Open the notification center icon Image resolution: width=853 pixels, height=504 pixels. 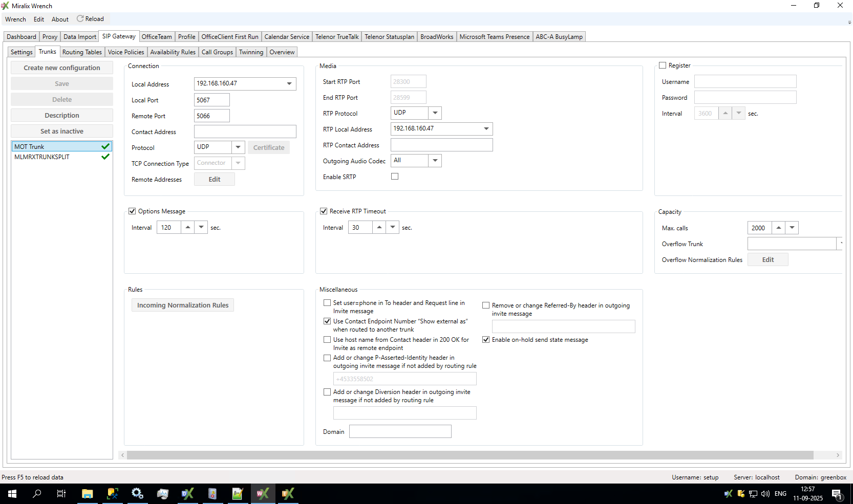[x=837, y=494]
